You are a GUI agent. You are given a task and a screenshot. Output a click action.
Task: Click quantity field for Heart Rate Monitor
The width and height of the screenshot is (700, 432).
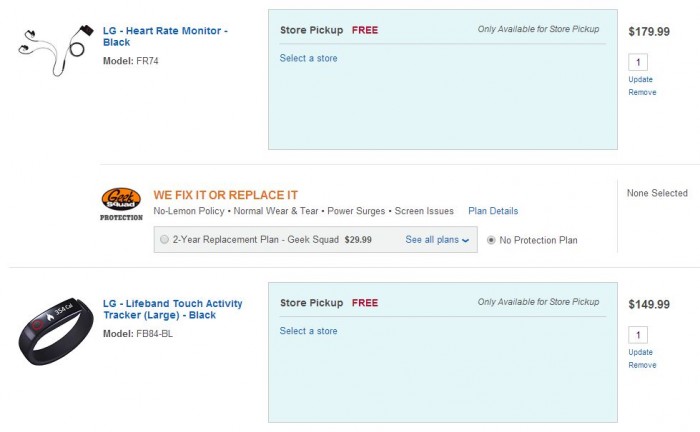click(640, 62)
